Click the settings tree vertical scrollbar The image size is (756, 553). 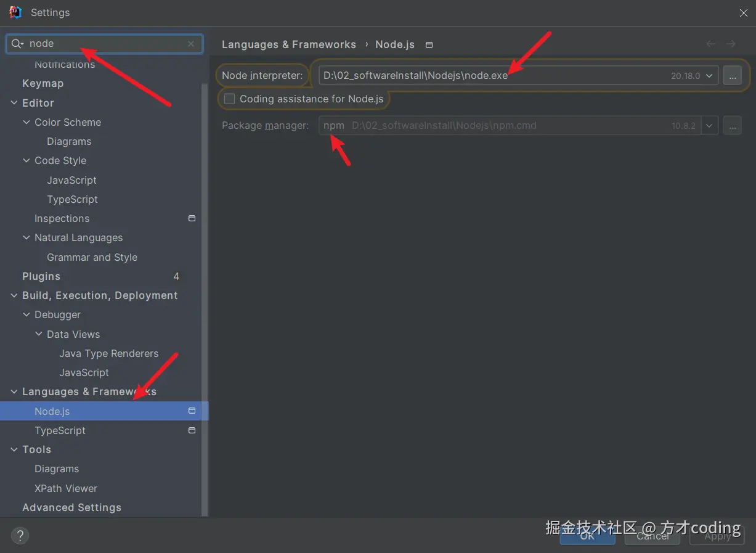[x=205, y=299]
